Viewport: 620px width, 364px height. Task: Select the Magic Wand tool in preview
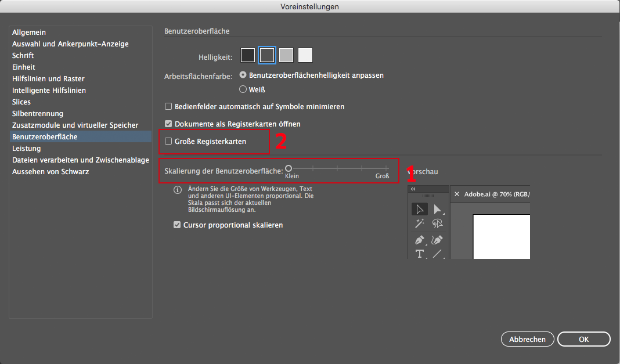pos(420,224)
